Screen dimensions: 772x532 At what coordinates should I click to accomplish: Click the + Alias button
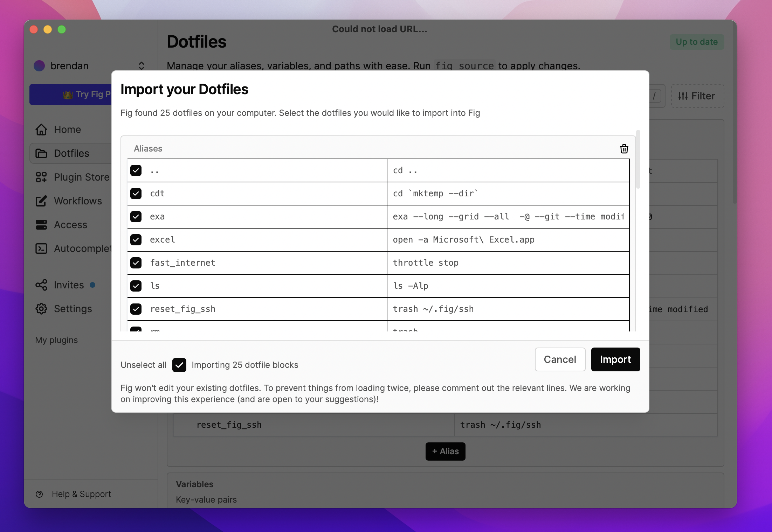point(445,451)
